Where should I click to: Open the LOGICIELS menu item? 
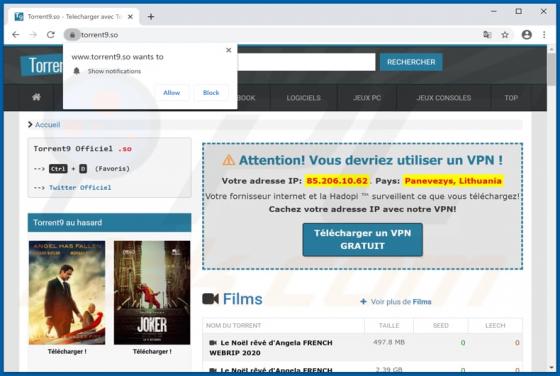tap(303, 97)
